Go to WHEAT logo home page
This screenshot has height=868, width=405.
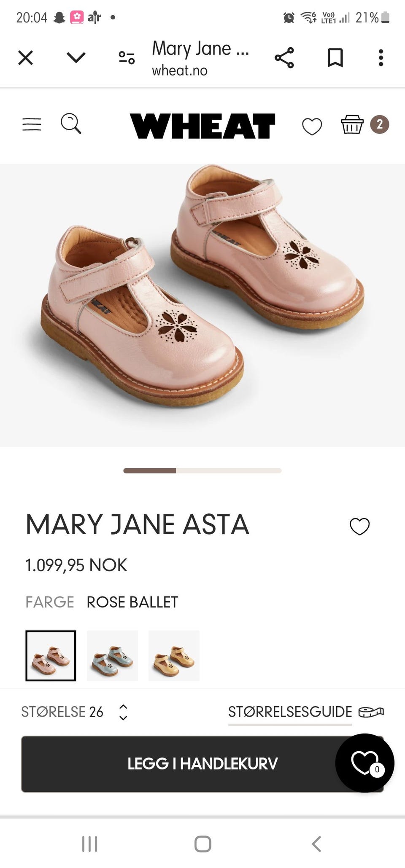[202, 126]
